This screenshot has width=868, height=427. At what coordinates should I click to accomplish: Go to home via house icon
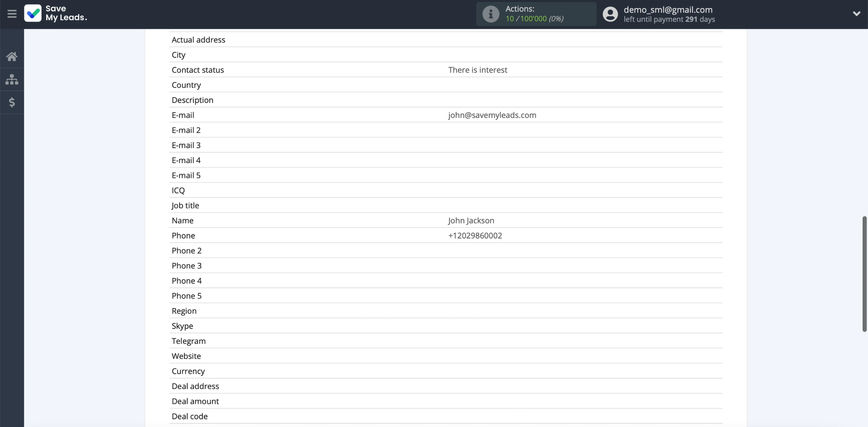pos(12,56)
